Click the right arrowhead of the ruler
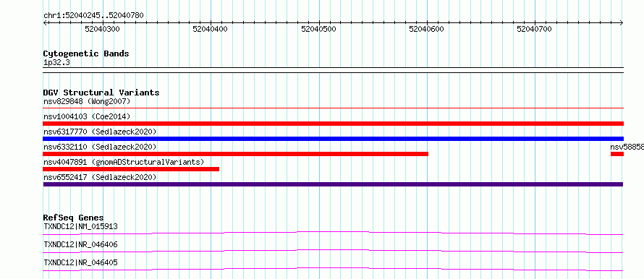 click(622, 23)
